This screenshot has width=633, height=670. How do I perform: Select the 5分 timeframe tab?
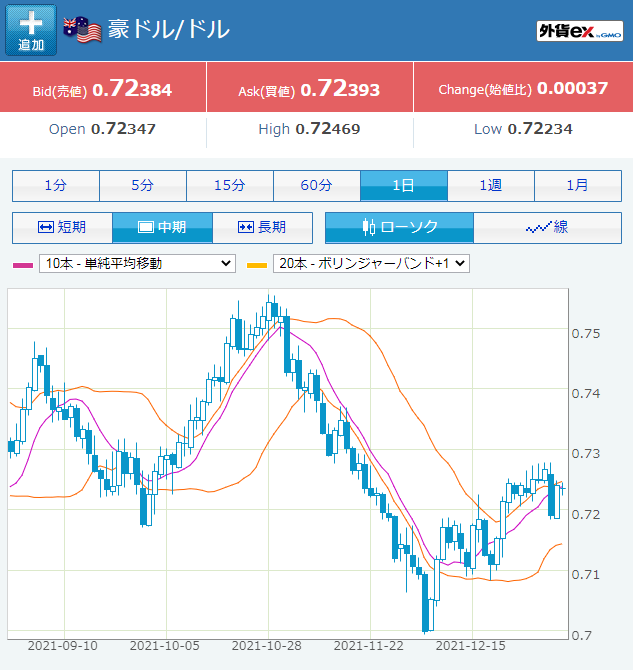point(143,185)
